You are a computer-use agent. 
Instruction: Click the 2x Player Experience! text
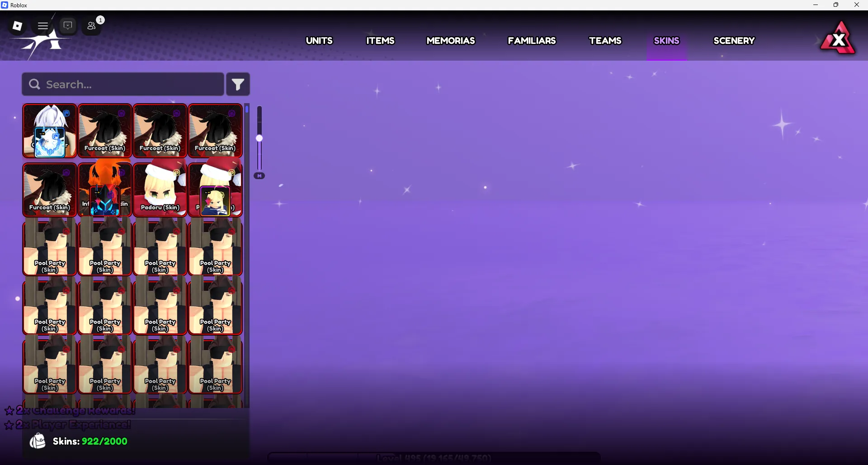(x=73, y=425)
